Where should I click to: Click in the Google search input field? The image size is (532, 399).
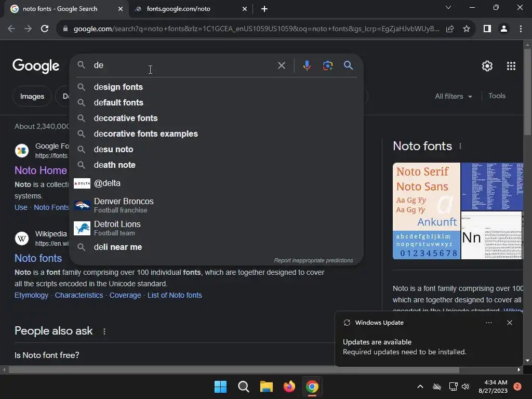[x=183, y=65]
